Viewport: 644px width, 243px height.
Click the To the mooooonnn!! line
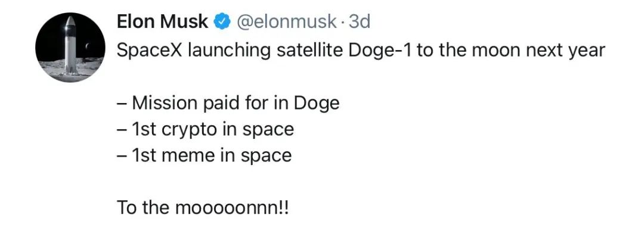pyautogui.click(x=203, y=208)
